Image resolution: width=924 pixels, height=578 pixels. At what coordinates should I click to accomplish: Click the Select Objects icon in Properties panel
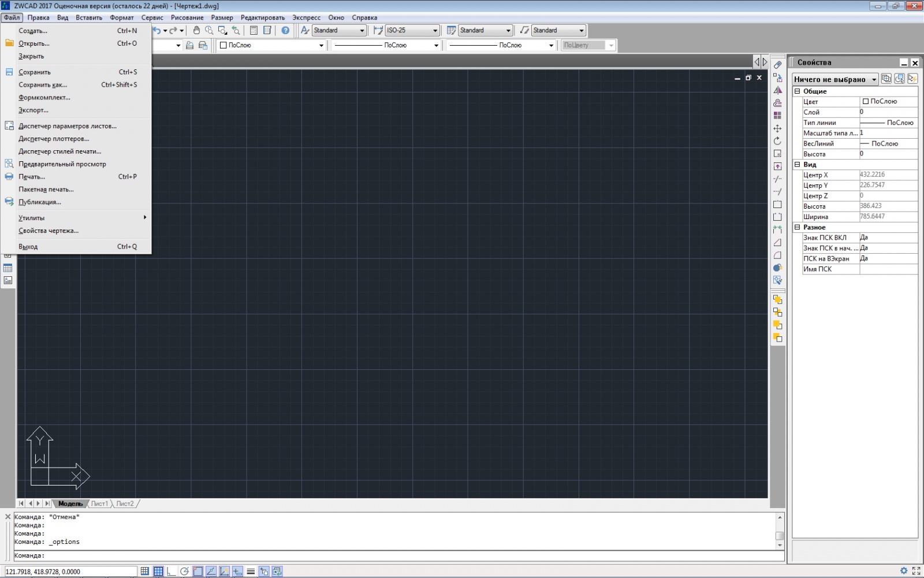click(x=900, y=79)
